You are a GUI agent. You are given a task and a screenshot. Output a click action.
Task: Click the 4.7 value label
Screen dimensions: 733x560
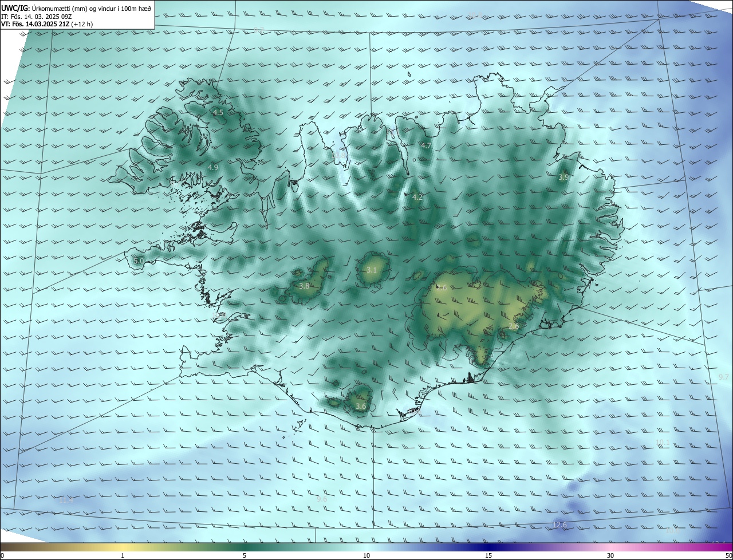(425, 146)
